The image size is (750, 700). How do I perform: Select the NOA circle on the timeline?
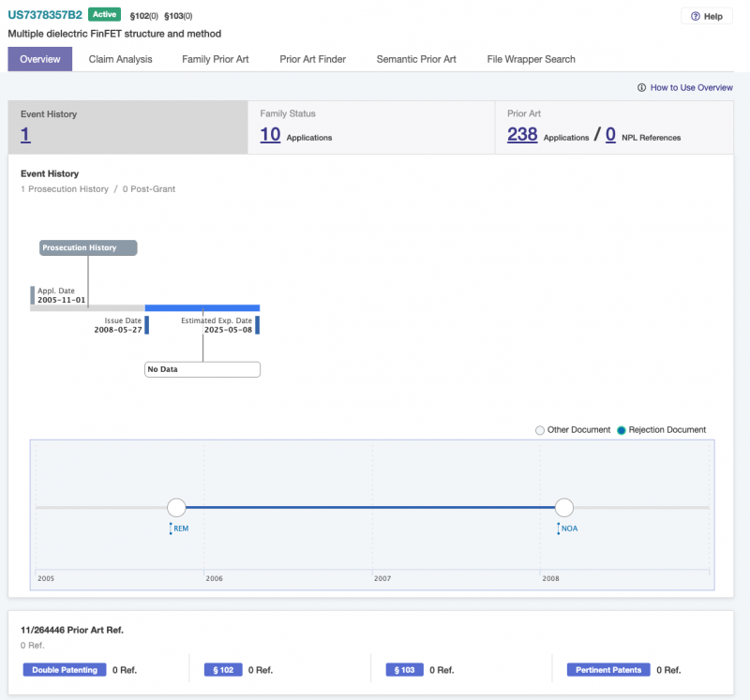[x=564, y=507]
